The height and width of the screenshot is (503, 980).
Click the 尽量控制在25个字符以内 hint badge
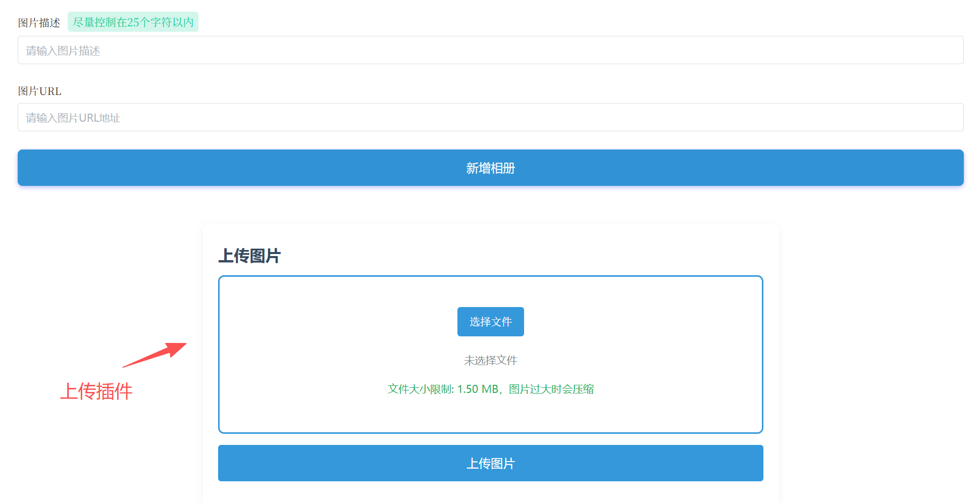(x=133, y=22)
